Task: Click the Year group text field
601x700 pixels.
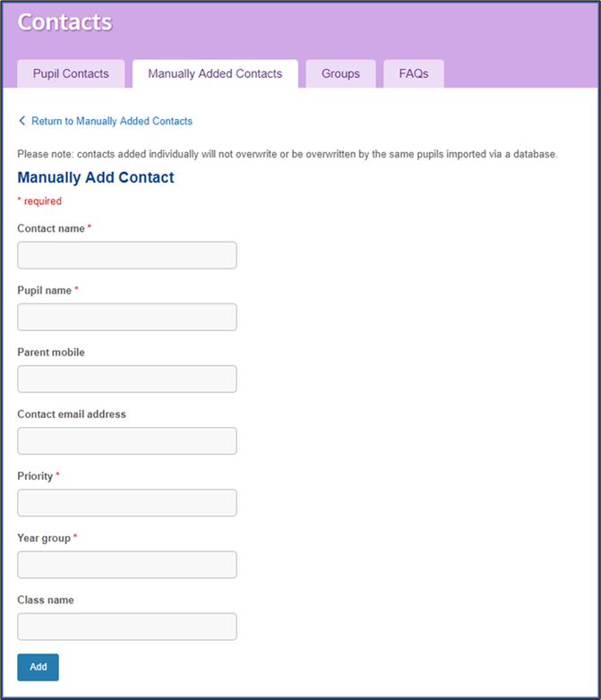Action: click(x=127, y=565)
